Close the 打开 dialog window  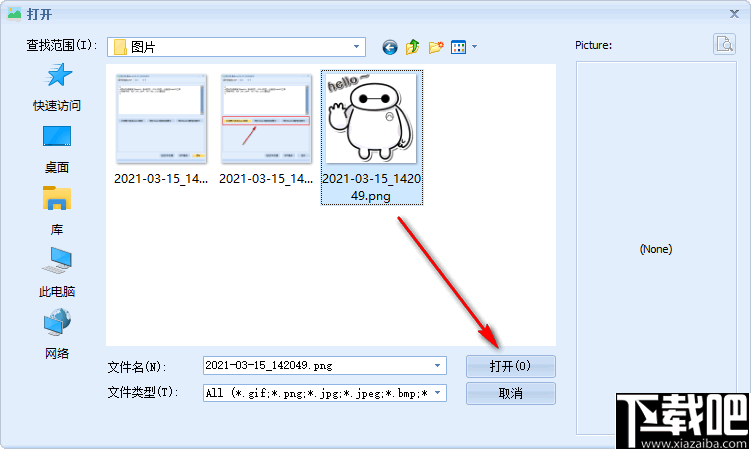[734, 14]
